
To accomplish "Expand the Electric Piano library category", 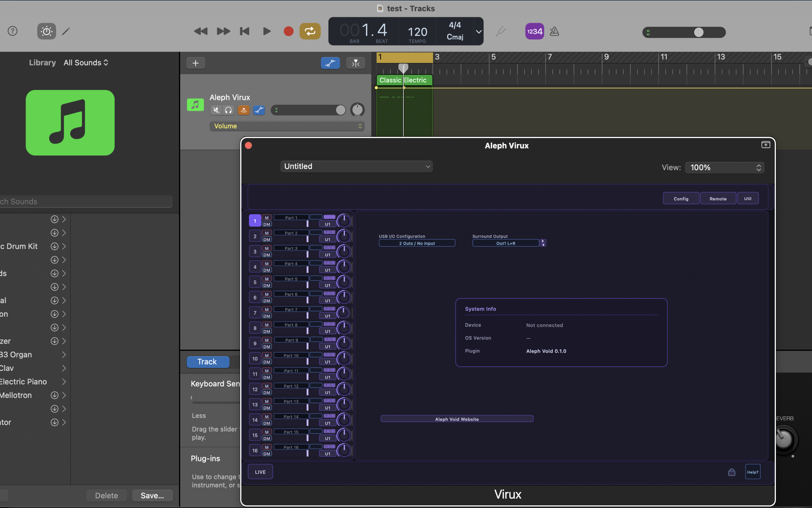I will [64, 382].
